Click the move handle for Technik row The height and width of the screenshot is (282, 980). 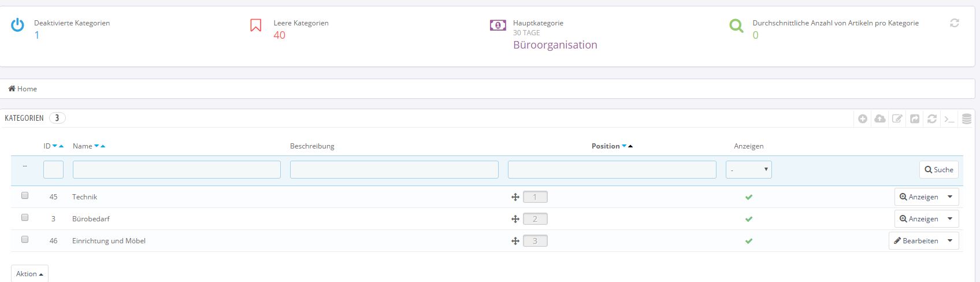(515, 197)
